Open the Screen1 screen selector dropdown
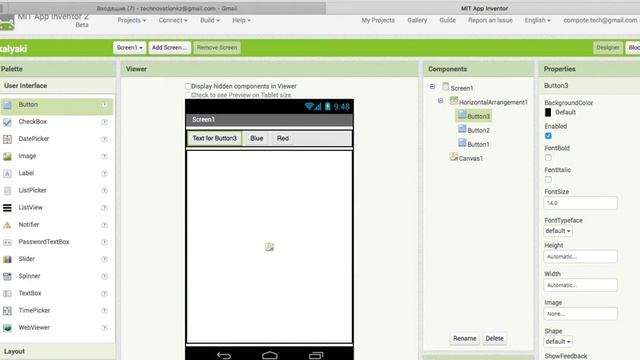Image resolution: width=640 pixels, height=360 pixels. (129, 48)
